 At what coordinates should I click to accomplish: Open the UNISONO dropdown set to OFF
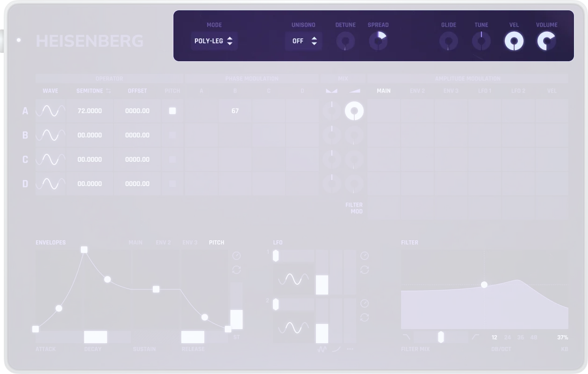tap(303, 41)
